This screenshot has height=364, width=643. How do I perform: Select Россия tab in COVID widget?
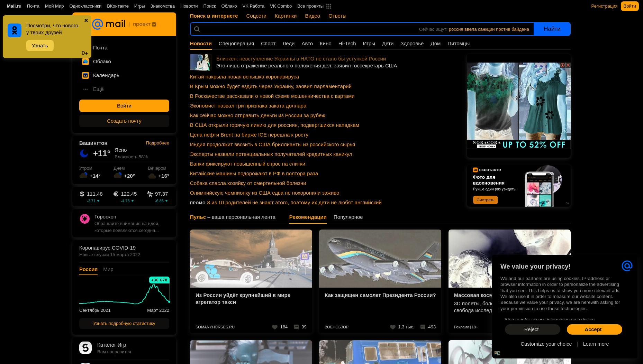click(88, 269)
